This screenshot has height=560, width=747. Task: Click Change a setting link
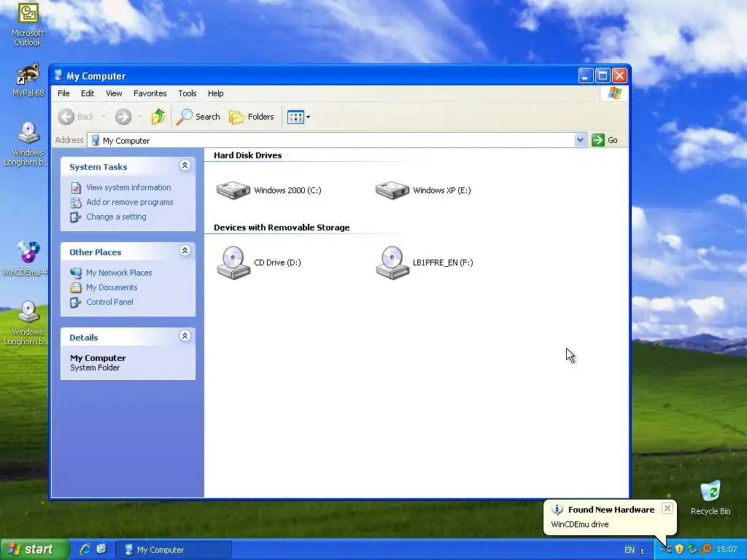[x=116, y=217]
